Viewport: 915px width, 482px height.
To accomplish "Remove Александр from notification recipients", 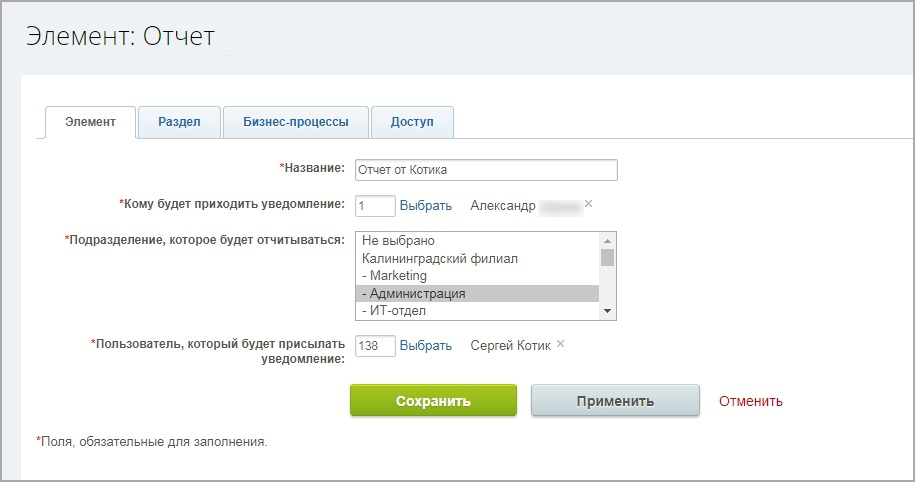I will pos(588,204).
